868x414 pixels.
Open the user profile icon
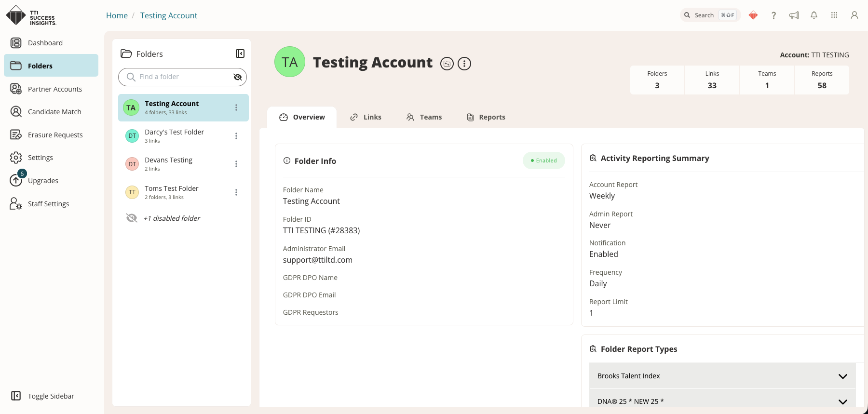tap(854, 15)
